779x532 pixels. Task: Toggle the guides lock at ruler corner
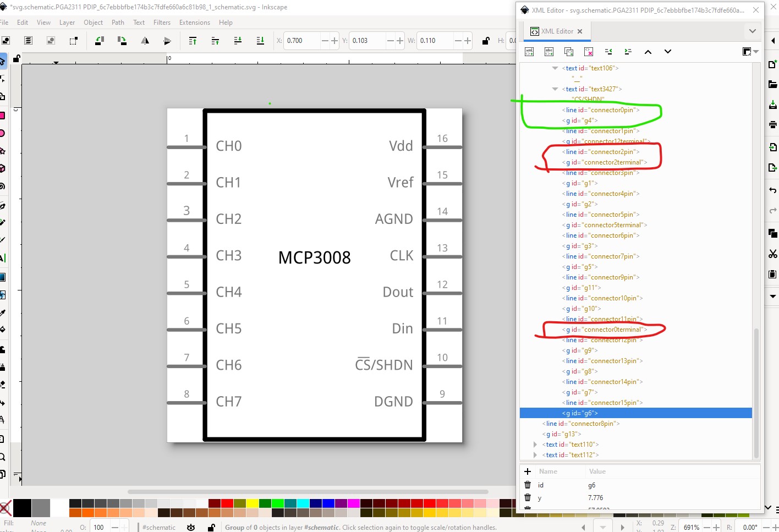click(x=17, y=58)
